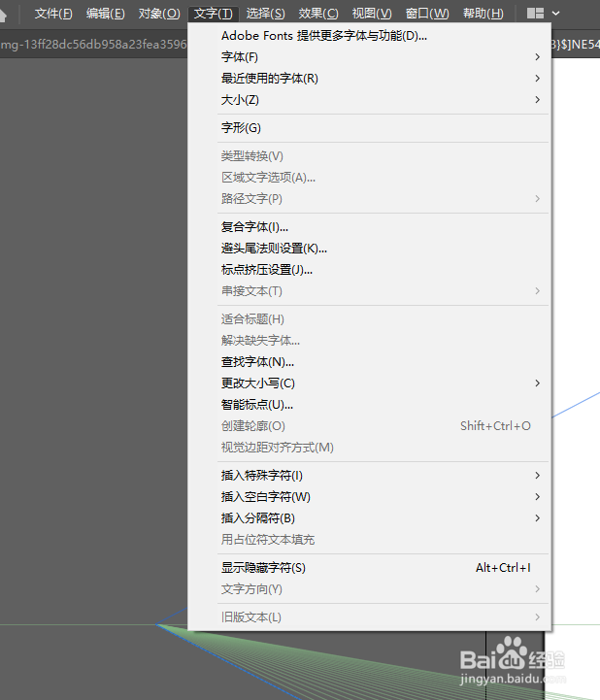Open the 对象(O) menu

[159, 14]
